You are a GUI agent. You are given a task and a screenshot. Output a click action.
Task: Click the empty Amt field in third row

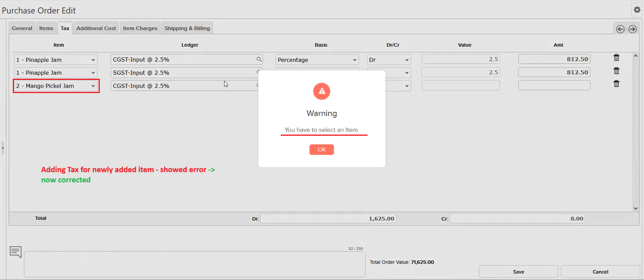554,85
